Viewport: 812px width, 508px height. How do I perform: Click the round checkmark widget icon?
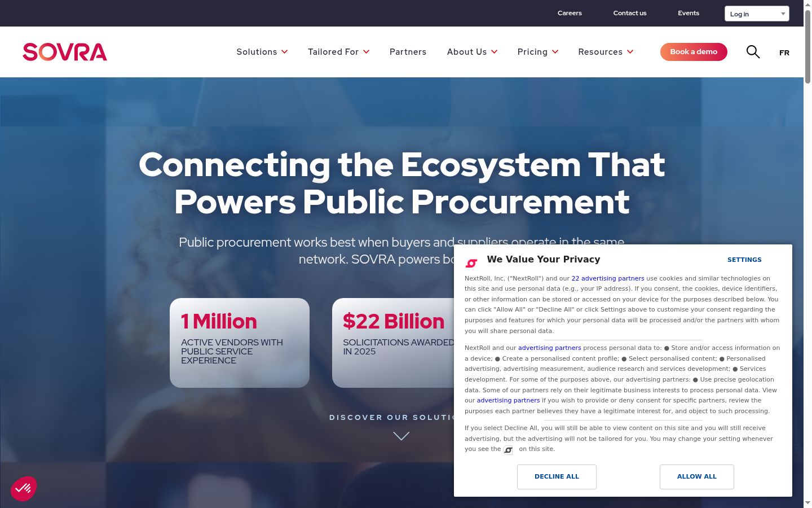24,489
